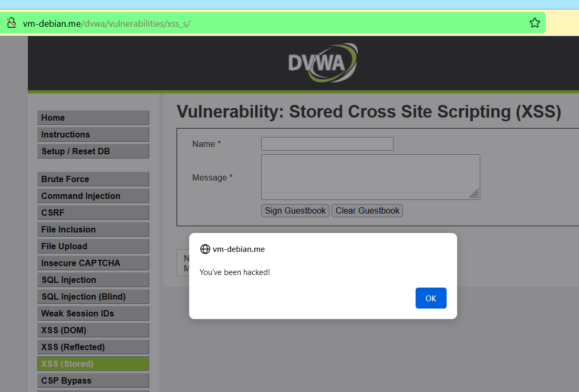This screenshot has width=579, height=392.
Task: Click the Clear Guestbook button
Action: [x=367, y=210]
